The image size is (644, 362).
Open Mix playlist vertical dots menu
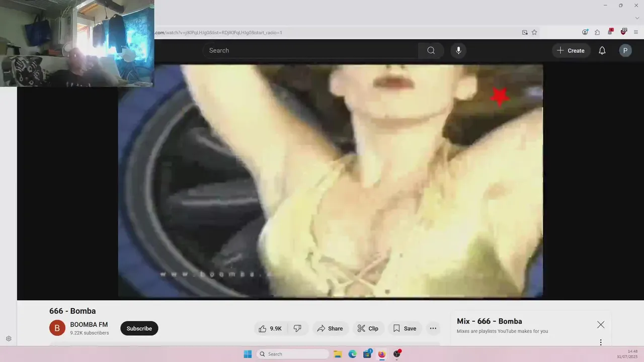tap(600, 342)
